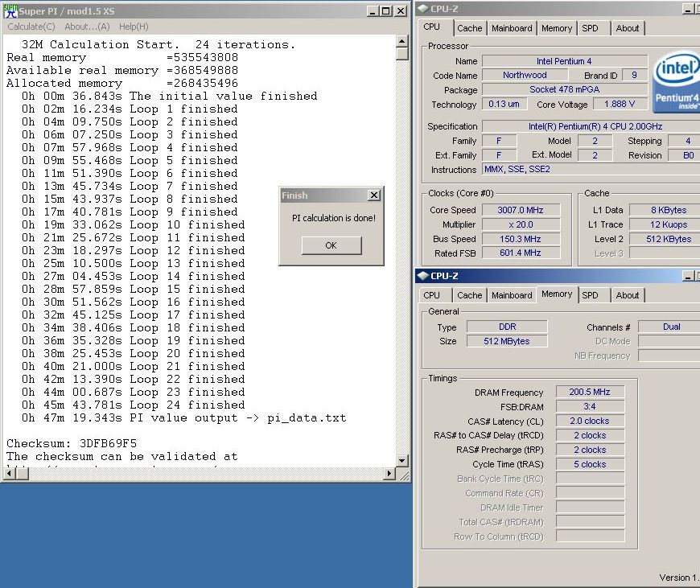This screenshot has height=588, width=700.
Task: Maximize the Super PI window
Action: coord(386,11)
